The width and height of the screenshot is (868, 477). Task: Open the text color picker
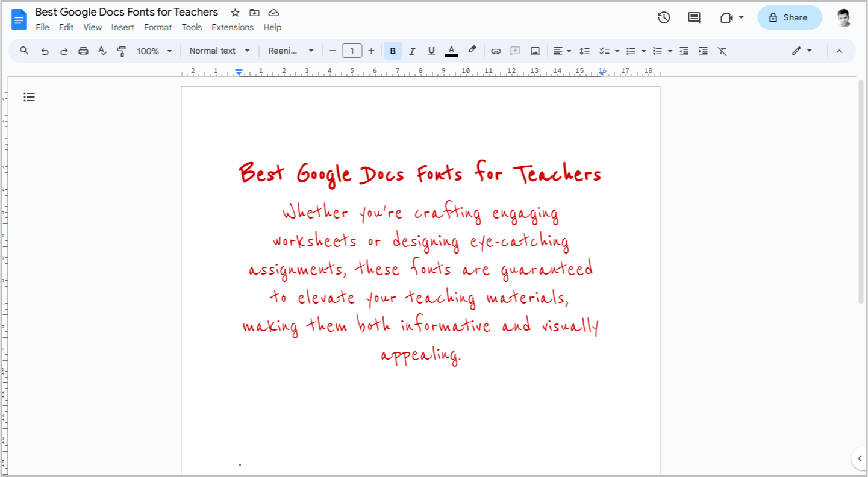coord(451,51)
